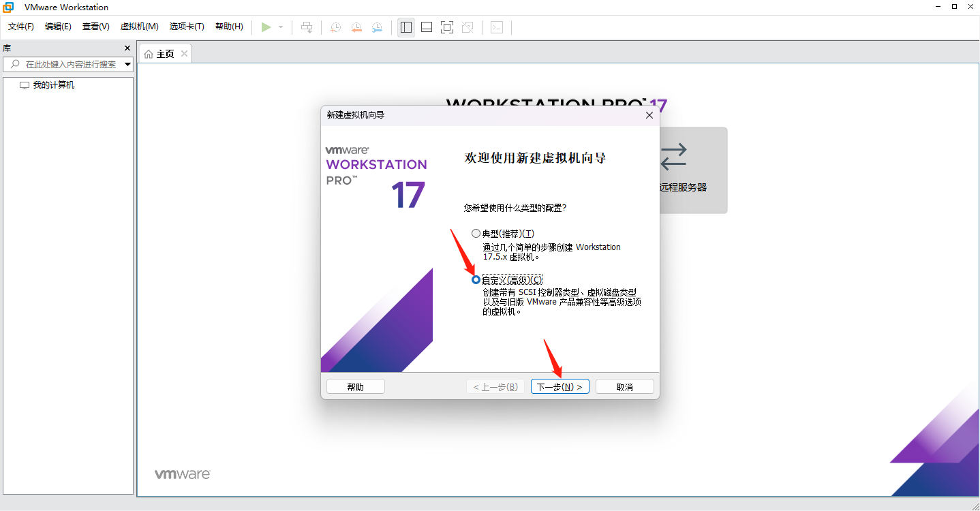
Task: Click the green power on play icon
Action: 266,27
